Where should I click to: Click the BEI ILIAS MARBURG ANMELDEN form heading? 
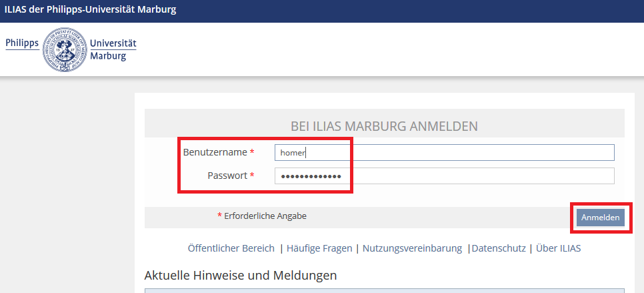click(x=384, y=126)
